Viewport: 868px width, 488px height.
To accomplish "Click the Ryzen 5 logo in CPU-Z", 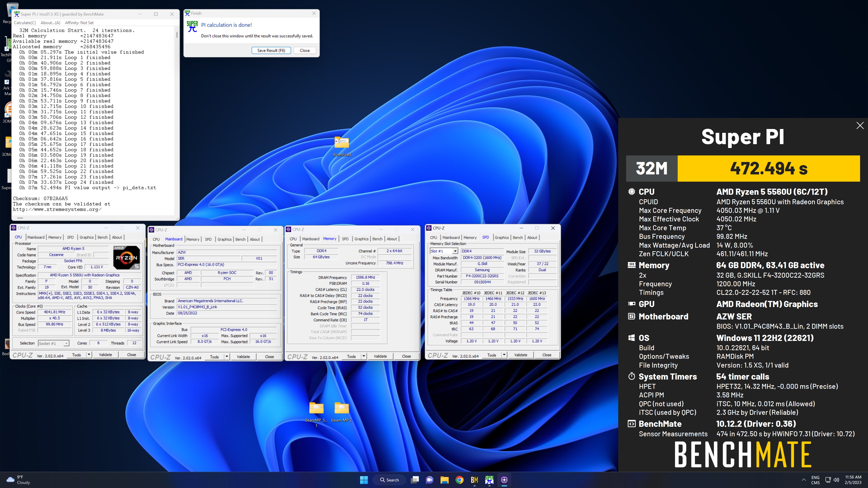I will [126, 258].
